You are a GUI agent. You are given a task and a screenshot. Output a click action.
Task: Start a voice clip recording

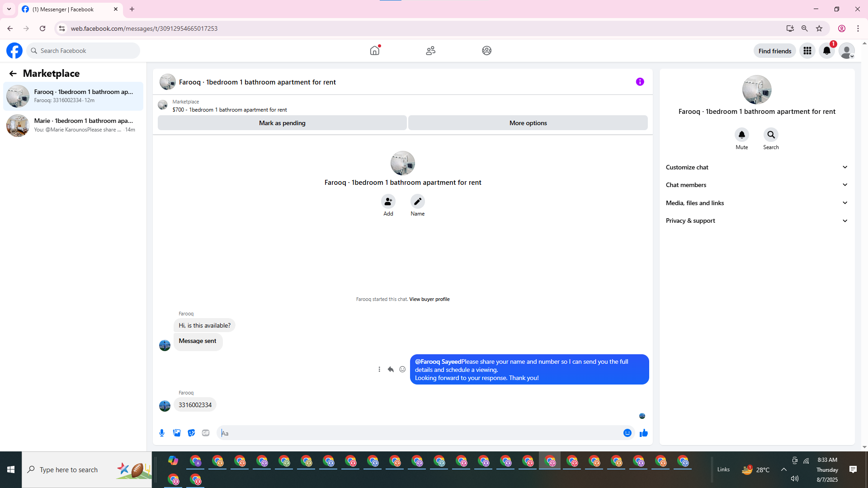[162, 433]
